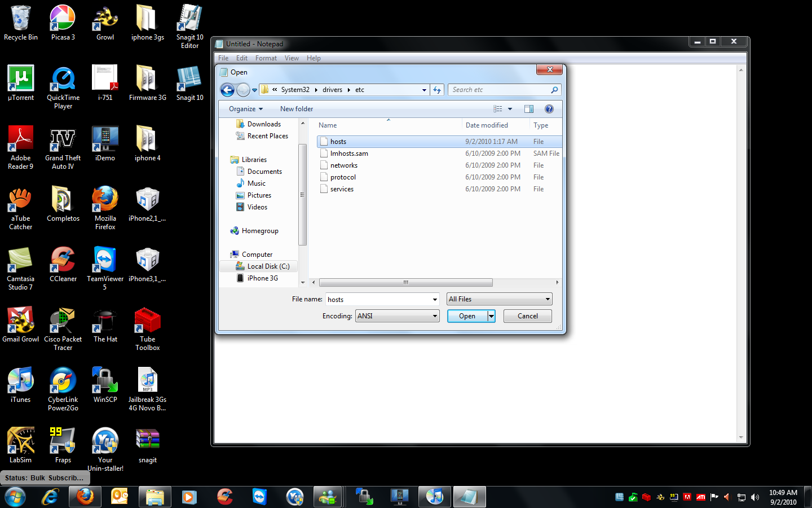812x508 pixels.
Task: Open Recycle Bin desktop icon
Action: [x=21, y=24]
